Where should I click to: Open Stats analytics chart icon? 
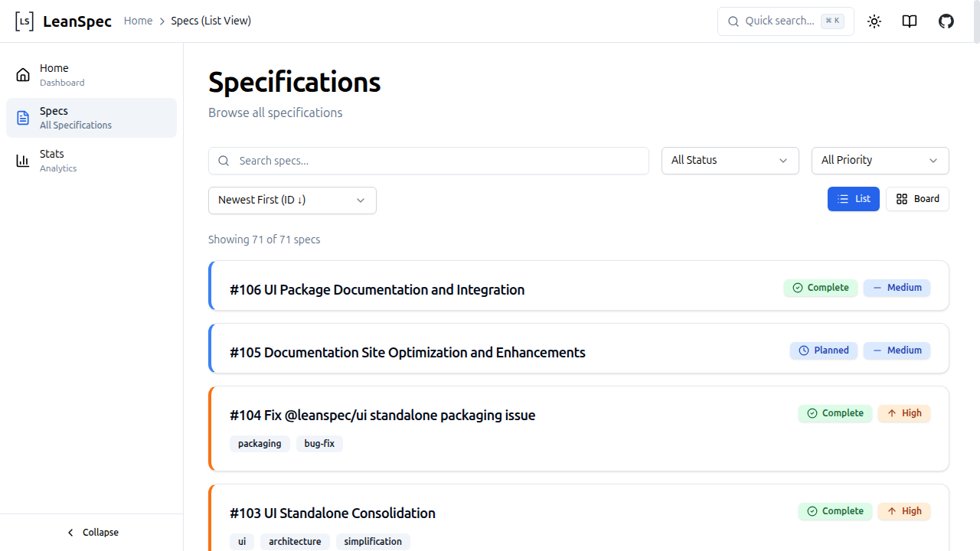coord(22,160)
